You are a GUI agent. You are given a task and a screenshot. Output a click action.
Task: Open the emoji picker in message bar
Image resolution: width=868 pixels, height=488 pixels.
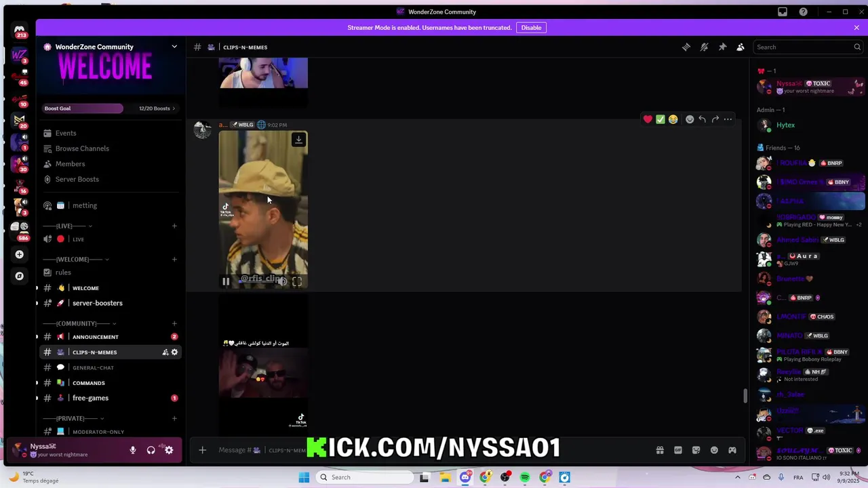(x=714, y=450)
